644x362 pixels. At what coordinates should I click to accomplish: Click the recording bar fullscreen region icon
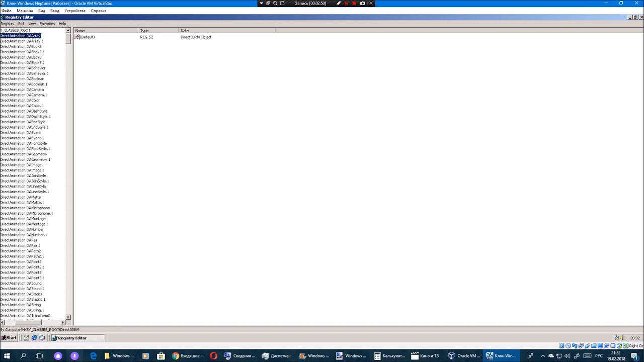282,3
